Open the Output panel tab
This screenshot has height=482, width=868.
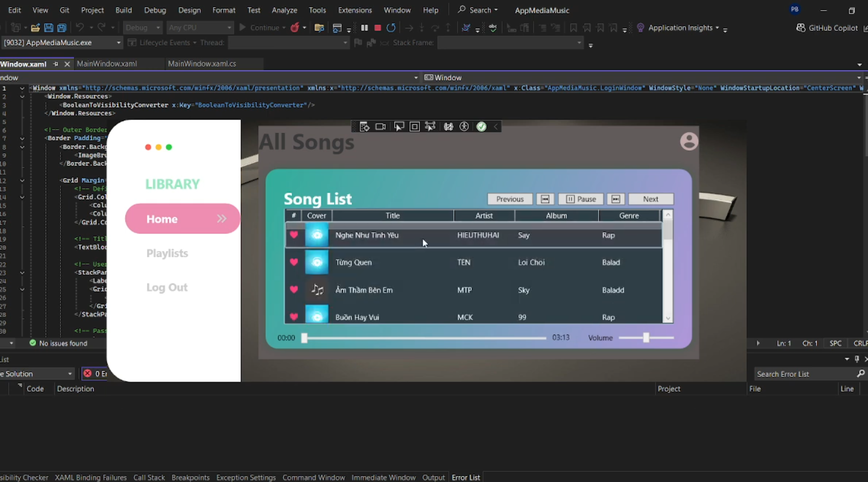click(x=433, y=477)
